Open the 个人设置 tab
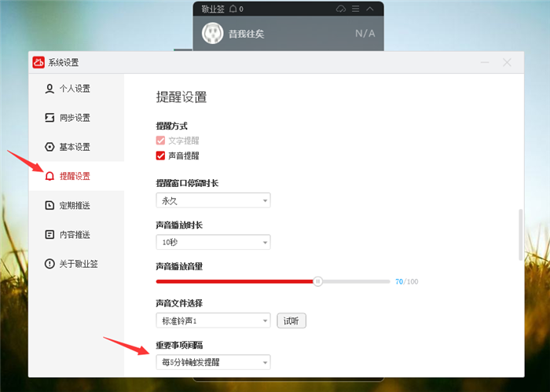This screenshot has width=550, height=392. click(x=76, y=88)
